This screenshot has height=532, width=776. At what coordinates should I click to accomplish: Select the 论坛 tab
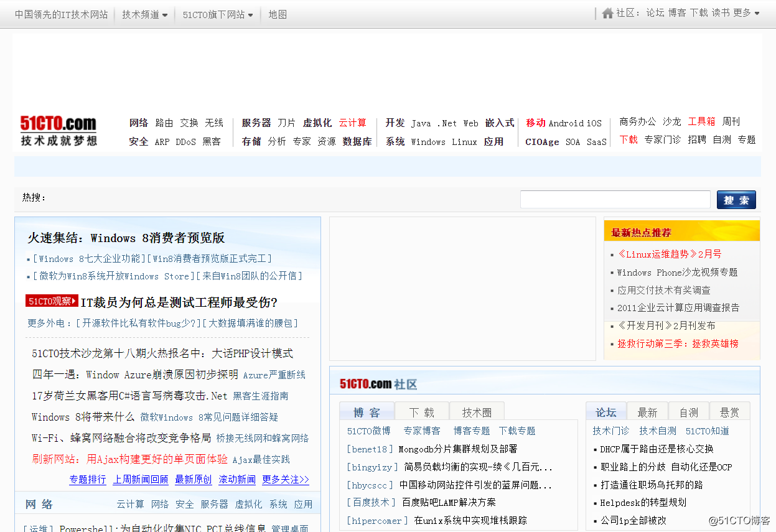click(605, 412)
